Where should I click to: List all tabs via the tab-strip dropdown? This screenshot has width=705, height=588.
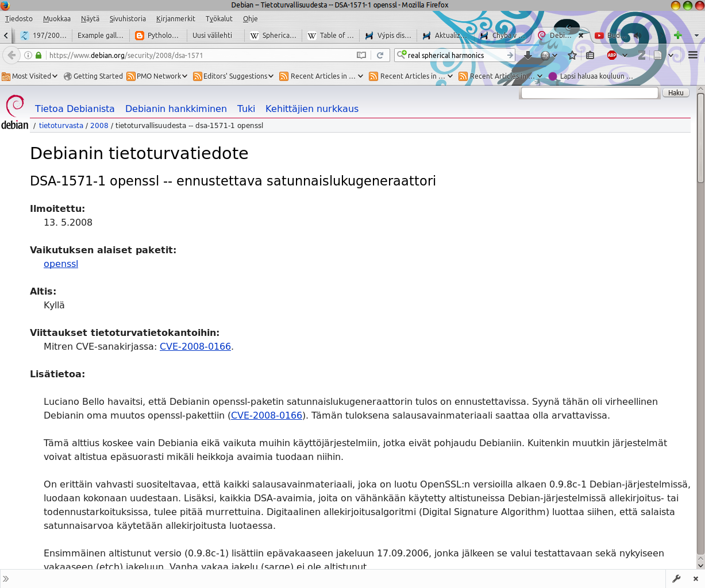click(696, 35)
